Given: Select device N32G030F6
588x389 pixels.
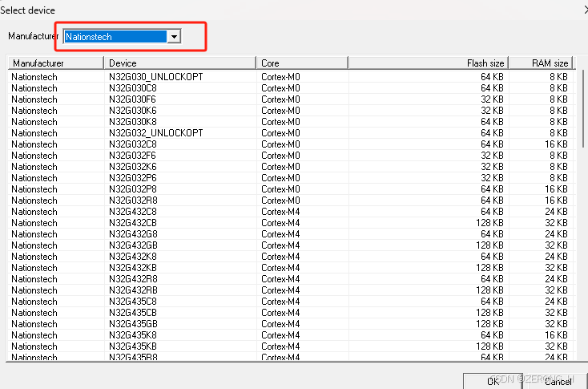Looking at the screenshot, I should 132,99.
